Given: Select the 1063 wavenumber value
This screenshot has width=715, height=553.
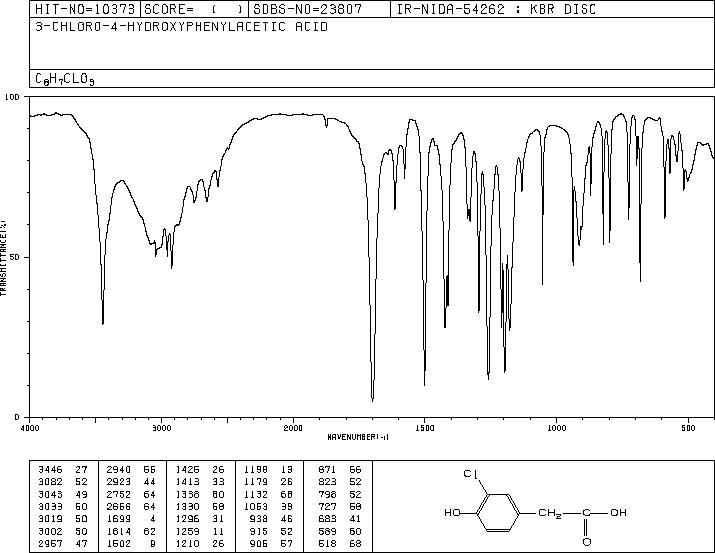Looking at the screenshot, I should click(256, 506).
